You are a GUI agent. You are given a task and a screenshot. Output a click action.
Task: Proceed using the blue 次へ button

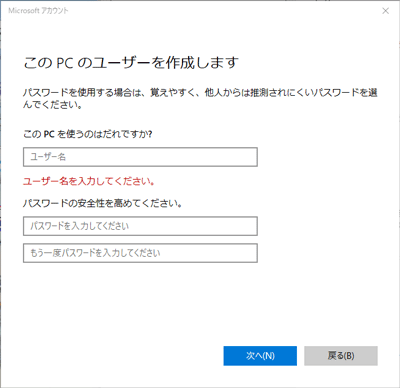pyautogui.click(x=260, y=356)
